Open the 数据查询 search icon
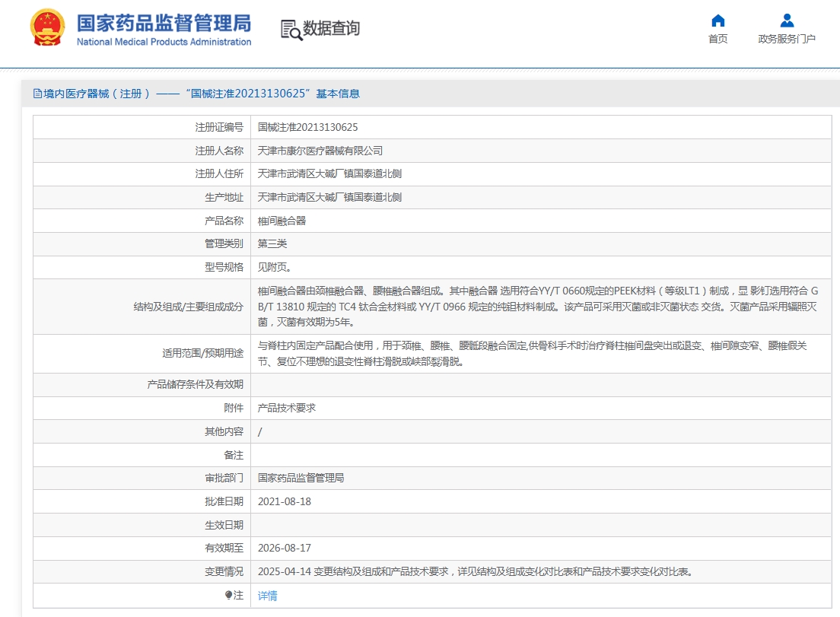The image size is (840, 617). (x=291, y=30)
